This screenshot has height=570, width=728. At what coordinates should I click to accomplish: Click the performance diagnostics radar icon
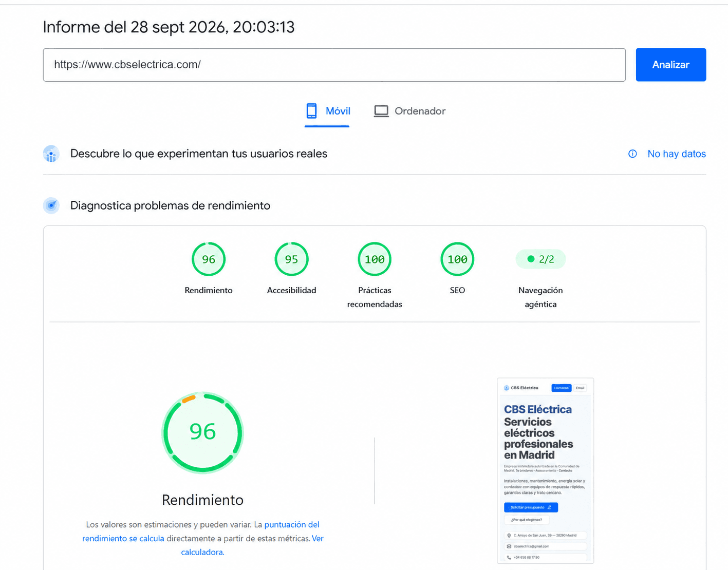pyautogui.click(x=51, y=205)
